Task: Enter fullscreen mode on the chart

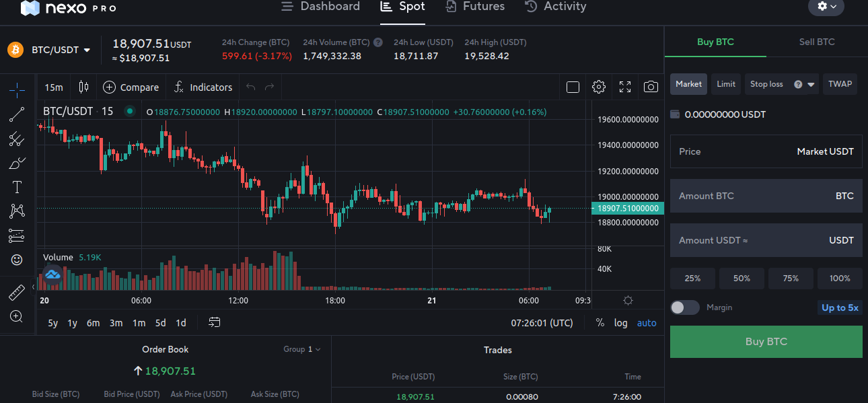Action: 624,87
